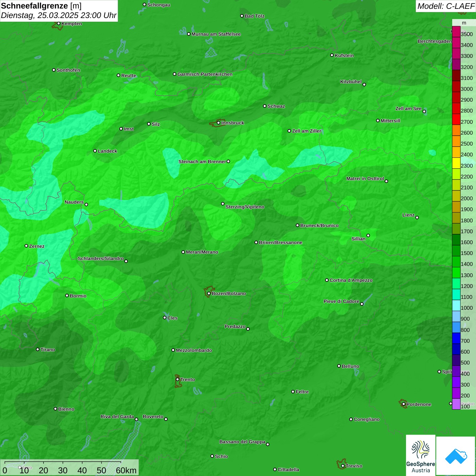Click the Pieve di Cadore label
The image size is (476, 476).
341,301
